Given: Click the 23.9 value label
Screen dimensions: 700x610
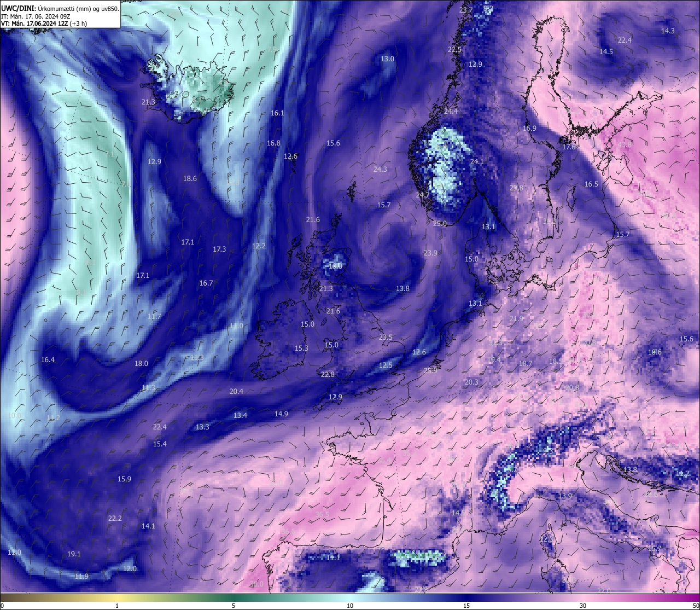Looking at the screenshot, I should click(430, 253).
